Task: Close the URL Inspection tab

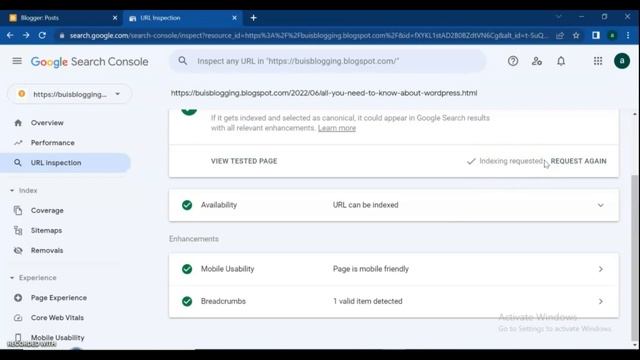Action: (234, 18)
